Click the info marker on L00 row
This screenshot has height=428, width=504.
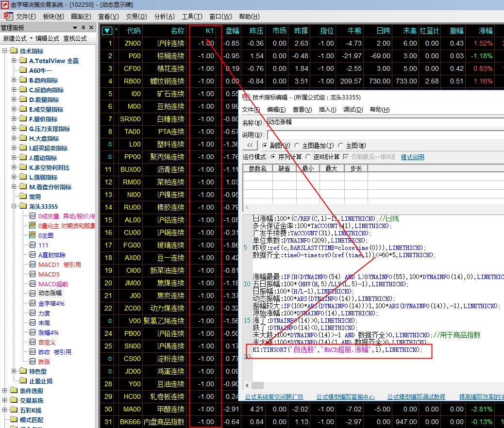coord(110,144)
